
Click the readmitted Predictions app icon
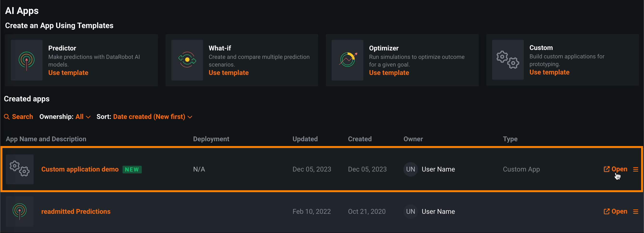pos(20,211)
